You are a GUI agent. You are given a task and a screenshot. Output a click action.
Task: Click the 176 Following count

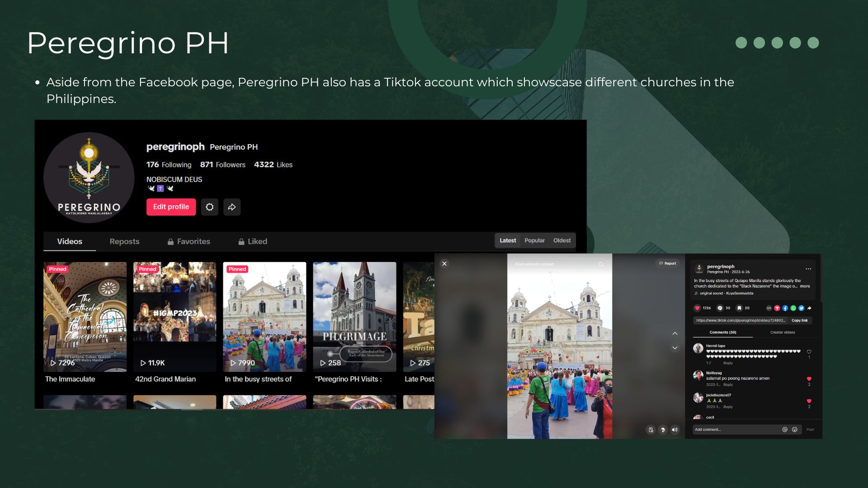click(x=169, y=165)
